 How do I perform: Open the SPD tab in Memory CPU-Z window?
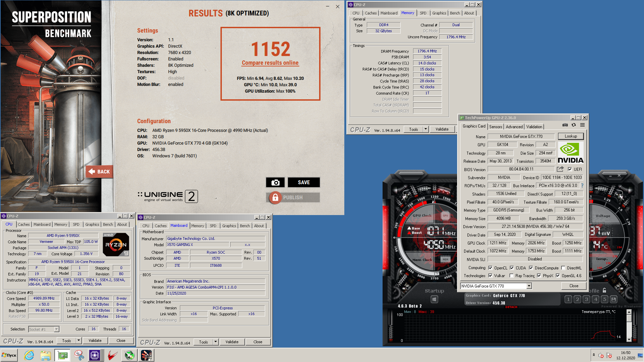pyautogui.click(x=423, y=13)
